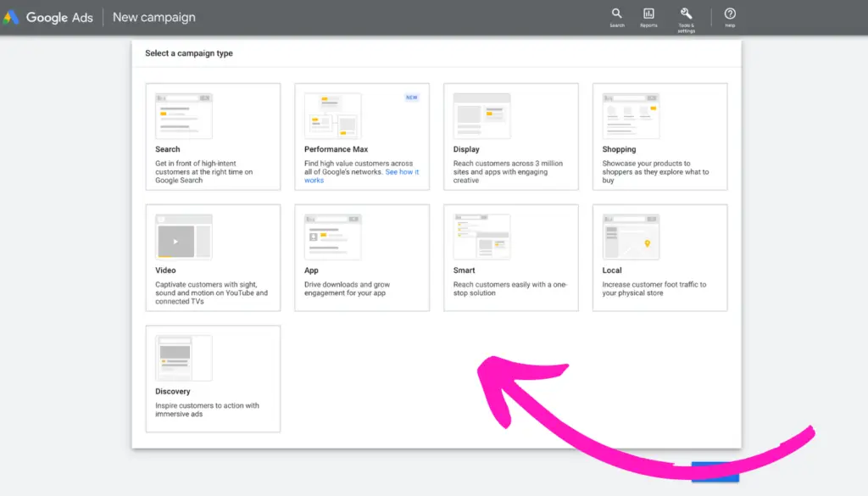Viewport: 868px width, 496px height.
Task: Select the Discovery campaign type card
Action: [213, 378]
